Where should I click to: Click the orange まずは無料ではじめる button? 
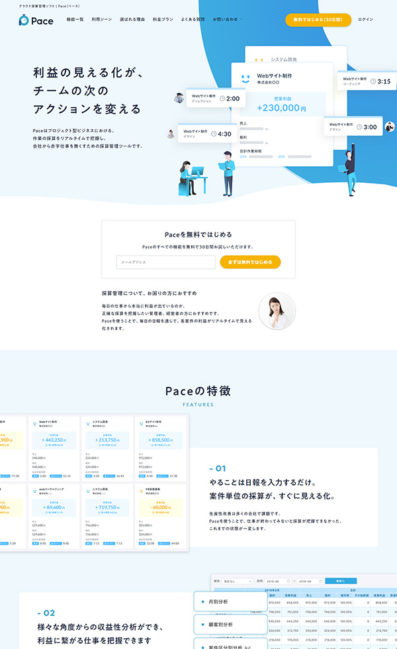pos(250,262)
